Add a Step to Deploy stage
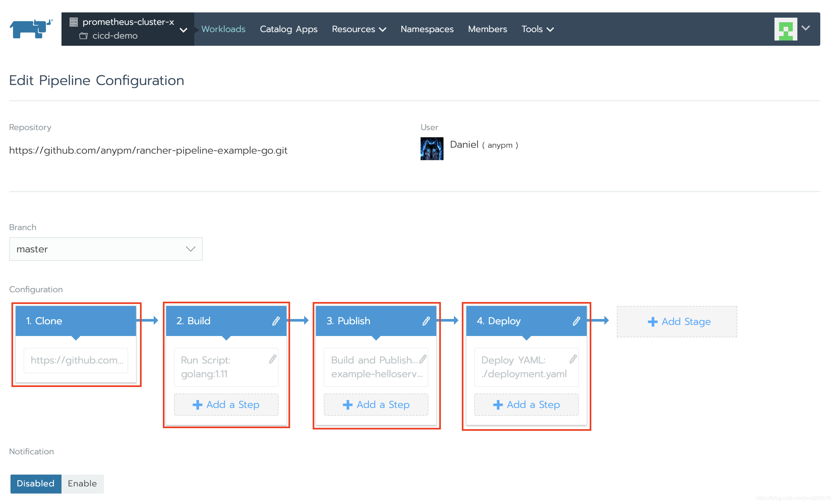 pyautogui.click(x=526, y=405)
